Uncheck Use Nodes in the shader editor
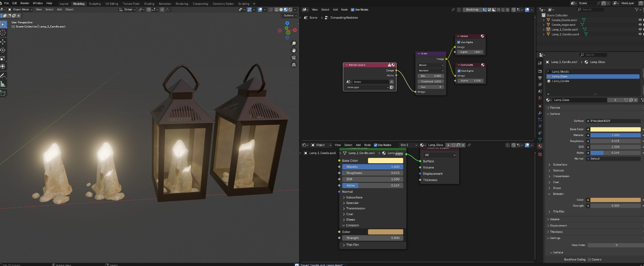 (375, 145)
